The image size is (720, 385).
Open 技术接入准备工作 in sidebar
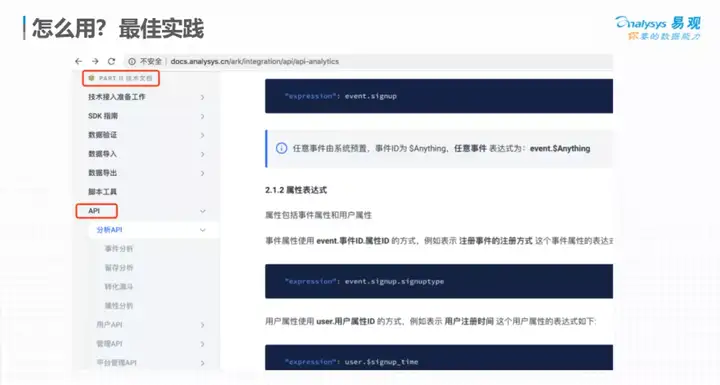pyautogui.click(x=117, y=97)
